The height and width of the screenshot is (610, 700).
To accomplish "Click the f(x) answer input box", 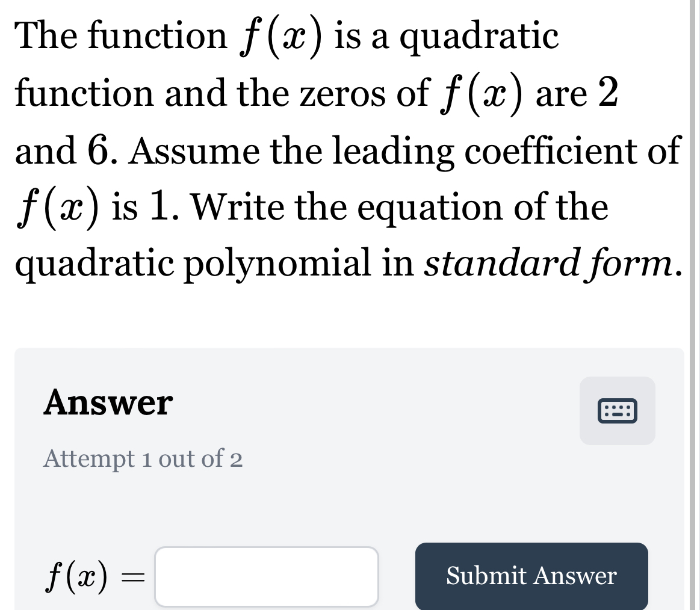I will (267, 576).
